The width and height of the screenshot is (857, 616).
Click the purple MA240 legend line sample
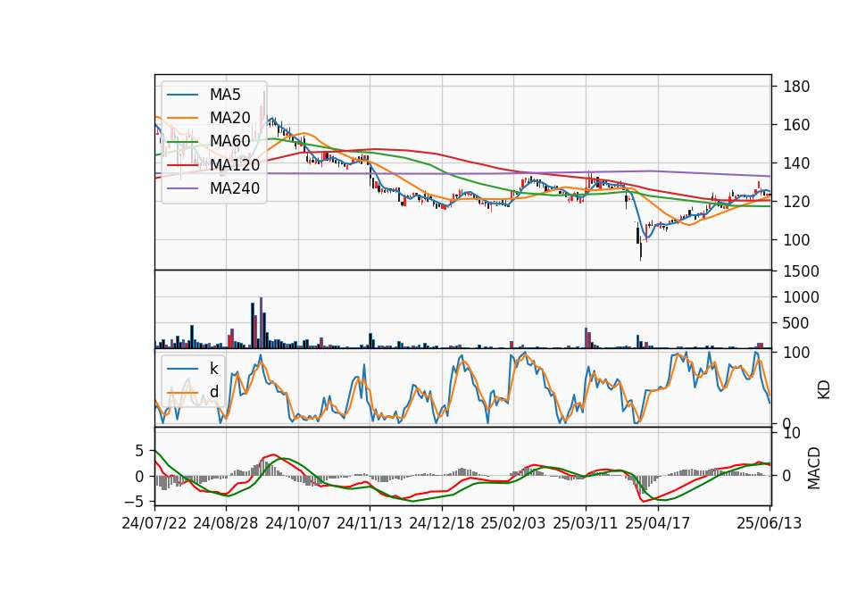(182, 188)
